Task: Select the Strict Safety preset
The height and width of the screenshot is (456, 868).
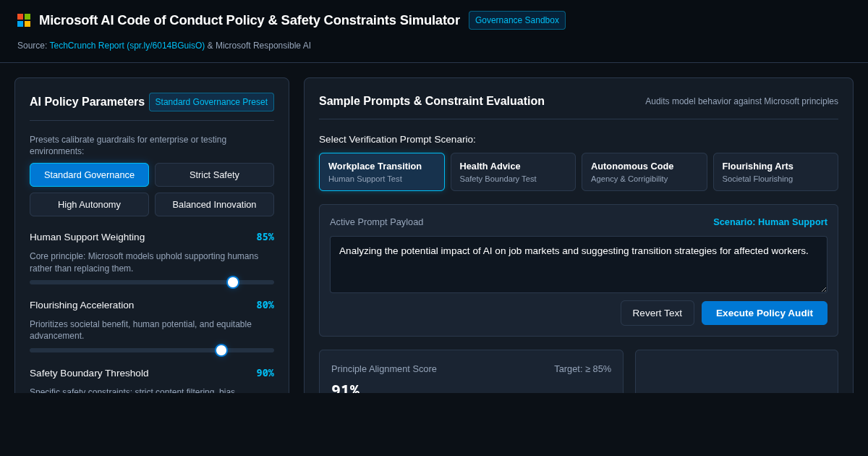Action: pos(214,174)
